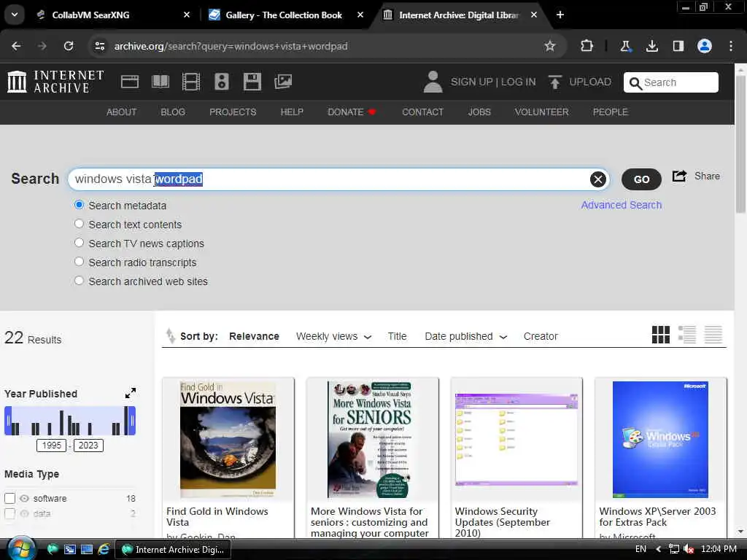Grab the right year range slider handle
This screenshot has width=747, height=560.
point(132,421)
